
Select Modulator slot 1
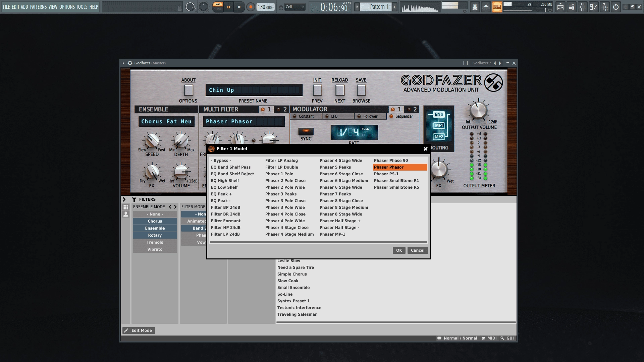pos(396,109)
